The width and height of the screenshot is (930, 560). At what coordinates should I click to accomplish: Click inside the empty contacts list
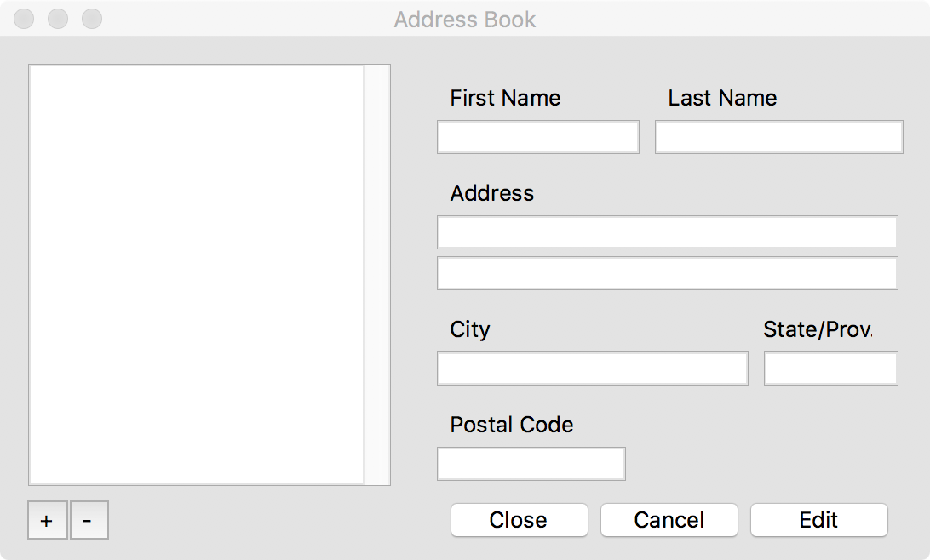click(196, 274)
